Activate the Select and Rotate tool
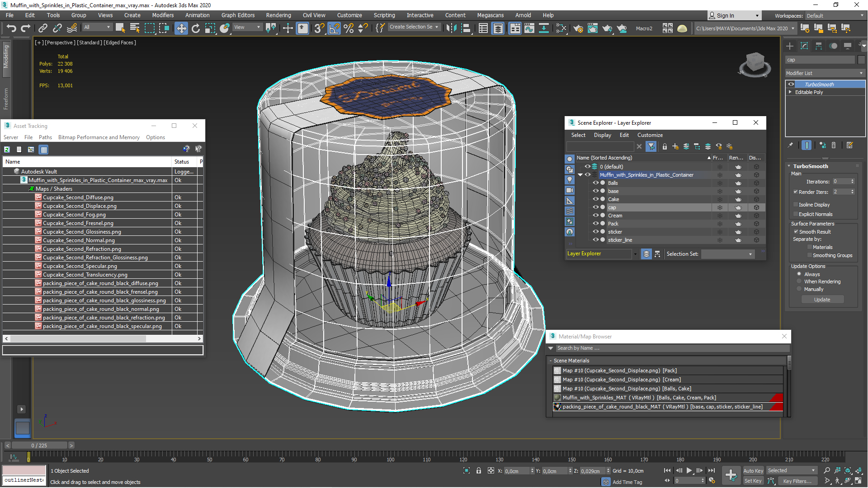The width and height of the screenshot is (868, 488). 196,28
